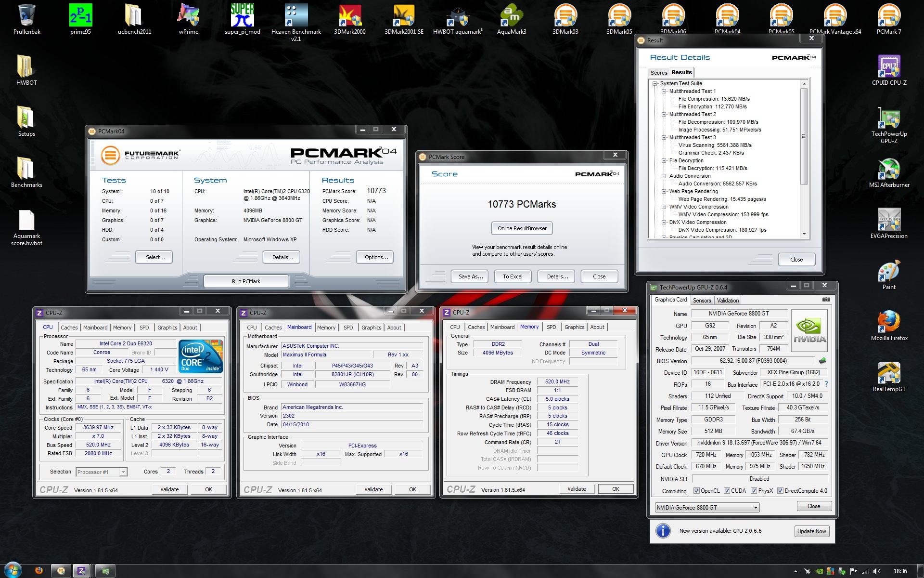Click GPU-Z bus interface question mark
924x578 pixels.
(x=826, y=384)
